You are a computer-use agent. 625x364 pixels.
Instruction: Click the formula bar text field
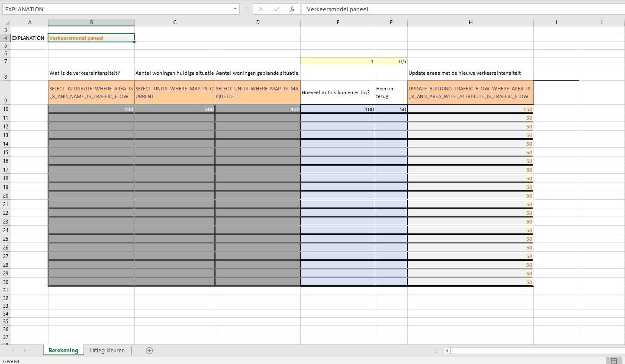[x=459, y=9]
